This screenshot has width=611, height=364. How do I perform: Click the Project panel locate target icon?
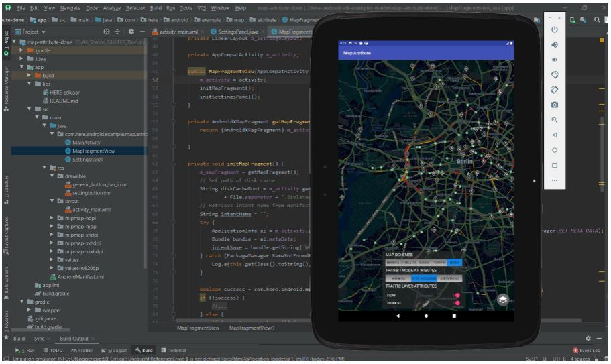click(x=107, y=32)
